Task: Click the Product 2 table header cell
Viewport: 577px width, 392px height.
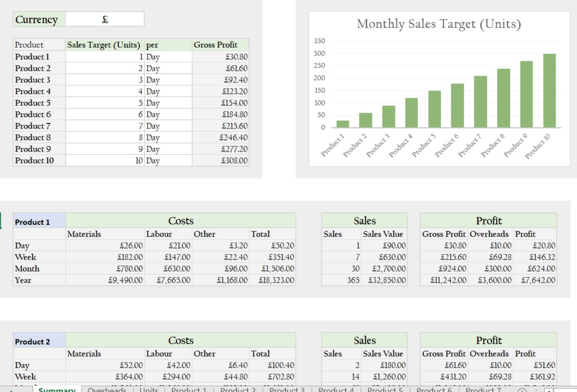Action: 39,342
